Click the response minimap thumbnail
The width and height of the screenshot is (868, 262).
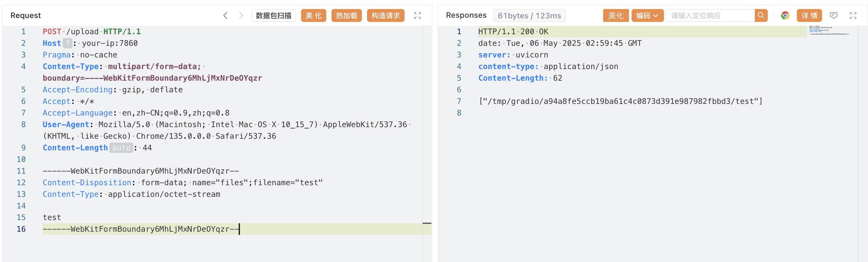[x=829, y=31]
